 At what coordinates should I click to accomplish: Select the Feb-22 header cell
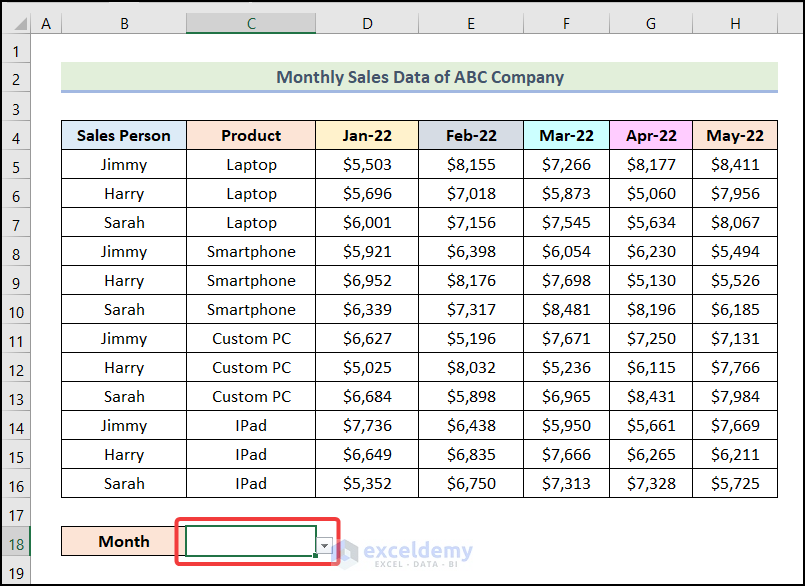click(x=471, y=136)
